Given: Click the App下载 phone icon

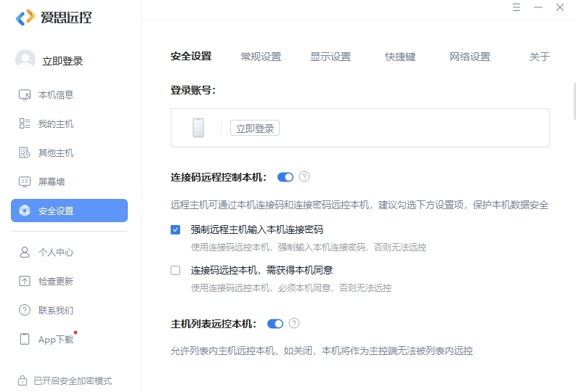Looking at the screenshot, I should 25,339.
